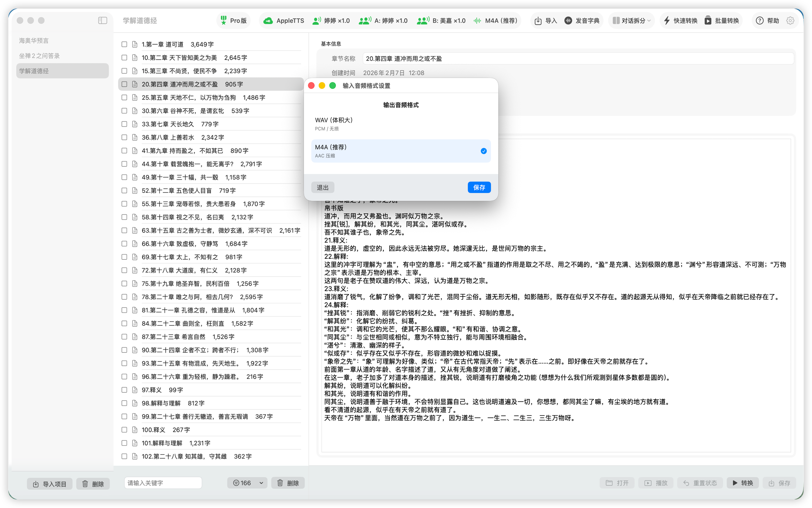Check the box for 10.第二章 天下皆知美之为美

pos(124,58)
